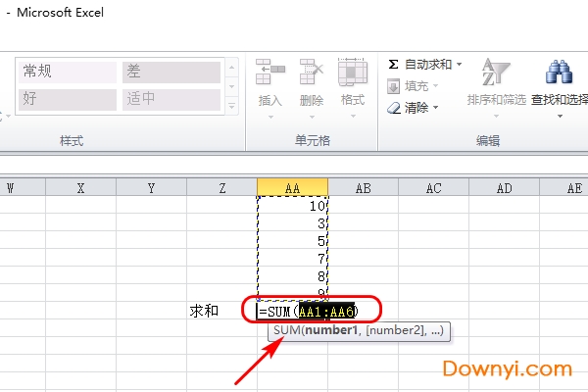This screenshot has width=588, height=392.
Task: Click the Format cells icon
Action: pos(353,73)
